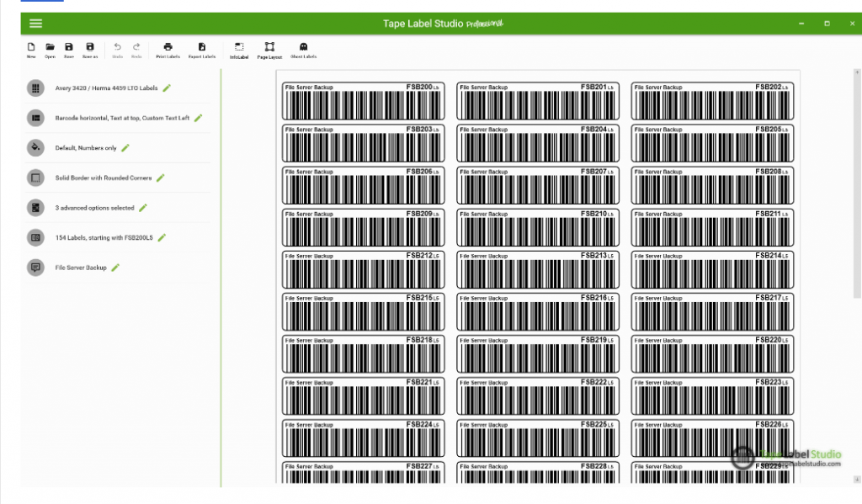Viewport: 862px width, 504px height.
Task: Create a New label file
Action: point(31,50)
